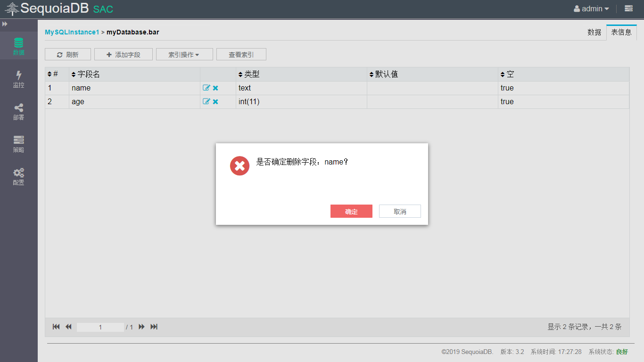
Task: Expand the 索引操作 dropdown menu
Action: point(184,55)
